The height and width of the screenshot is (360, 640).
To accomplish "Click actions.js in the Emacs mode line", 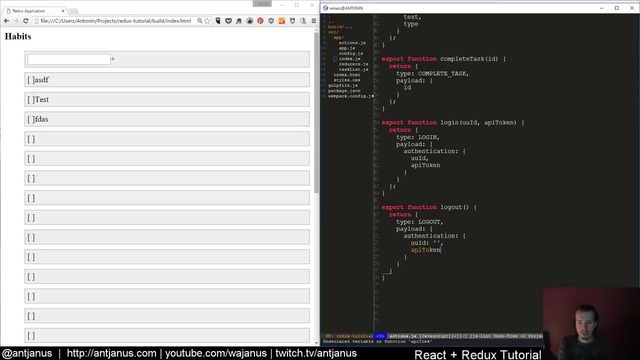I will pos(403,336).
